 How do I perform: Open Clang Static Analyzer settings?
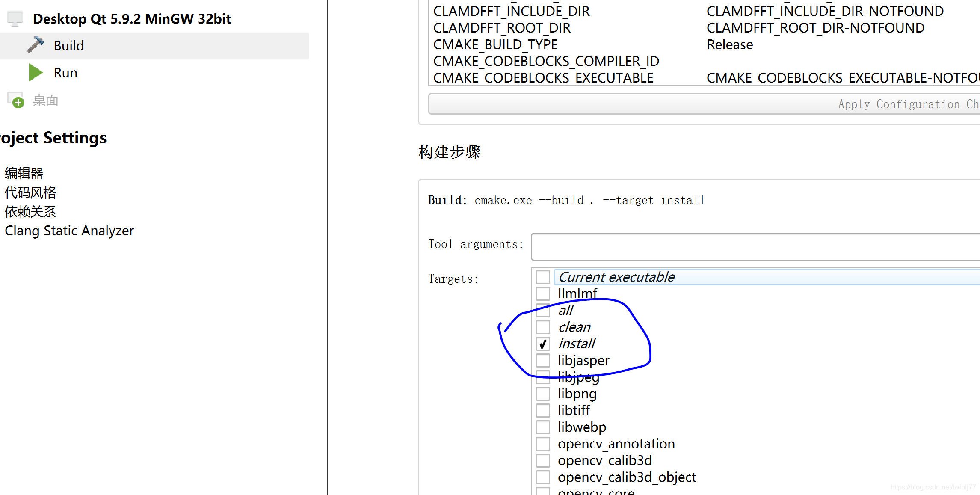point(69,231)
